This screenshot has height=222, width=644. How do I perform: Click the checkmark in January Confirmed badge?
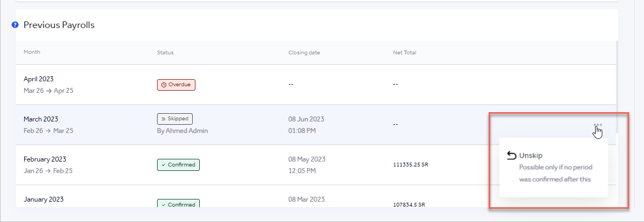click(163, 204)
